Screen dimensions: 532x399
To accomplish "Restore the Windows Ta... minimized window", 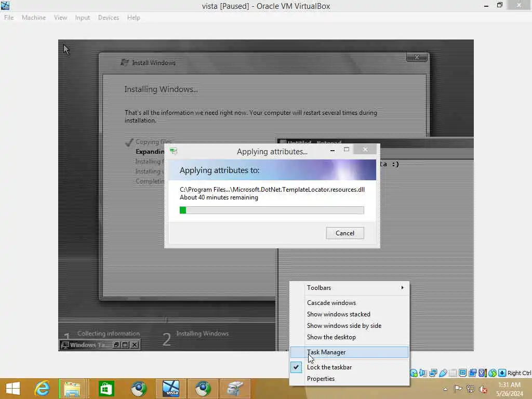I will [x=116, y=345].
